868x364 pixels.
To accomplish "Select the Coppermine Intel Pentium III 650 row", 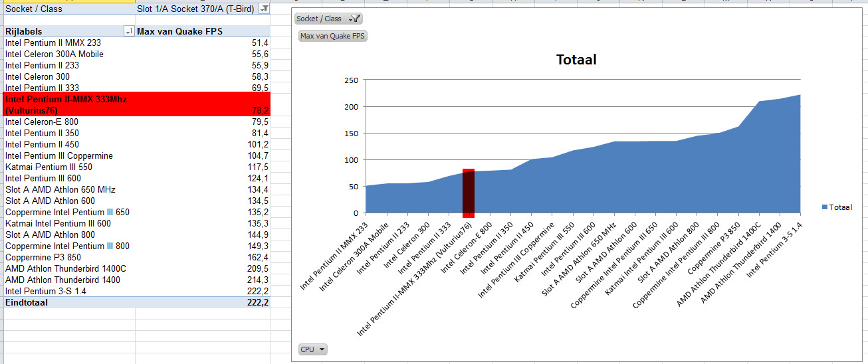I will pos(136,212).
